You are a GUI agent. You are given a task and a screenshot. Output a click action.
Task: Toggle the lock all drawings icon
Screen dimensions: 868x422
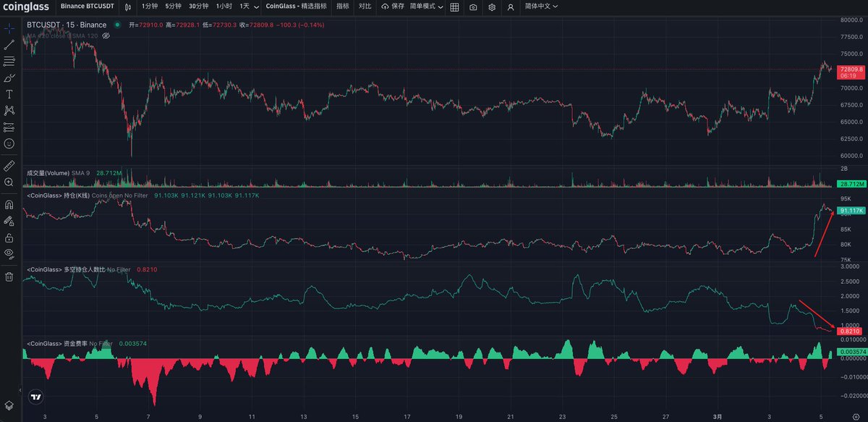click(x=9, y=237)
